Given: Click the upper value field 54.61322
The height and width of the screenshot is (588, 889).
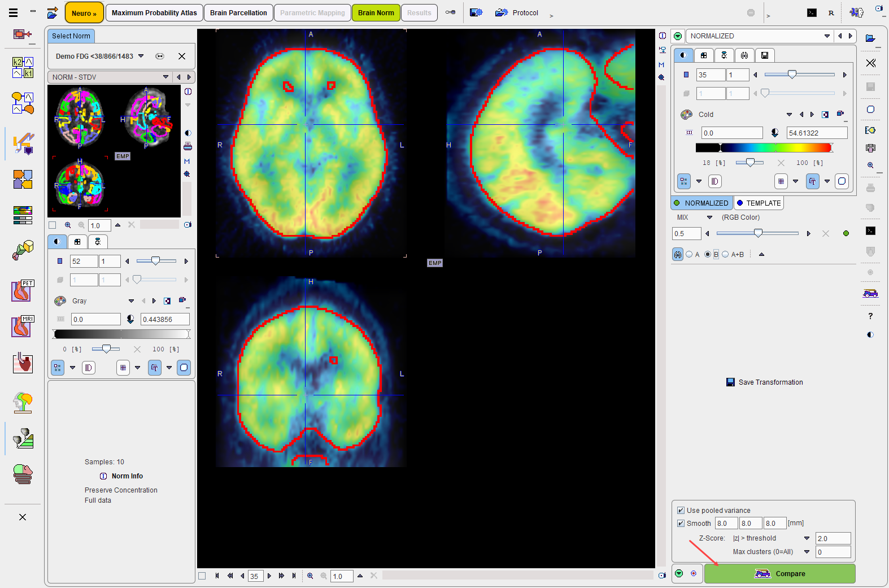Looking at the screenshot, I should point(817,133).
